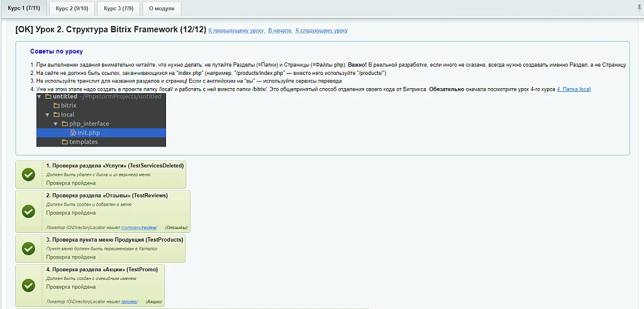The image size is (644, 309).
Task: Open the '4. Папка local' lesson link
Action: tap(574, 89)
